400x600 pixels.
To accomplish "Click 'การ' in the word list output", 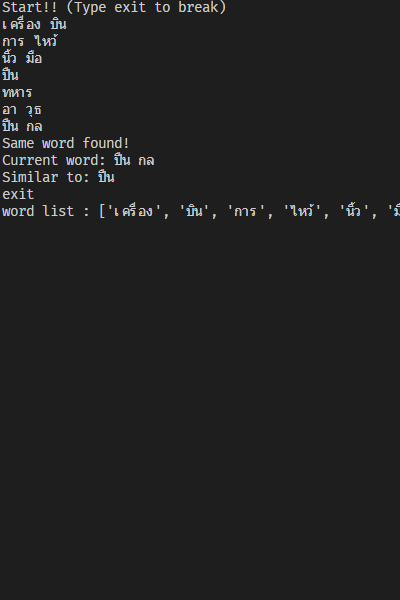I will click(x=246, y=211).
